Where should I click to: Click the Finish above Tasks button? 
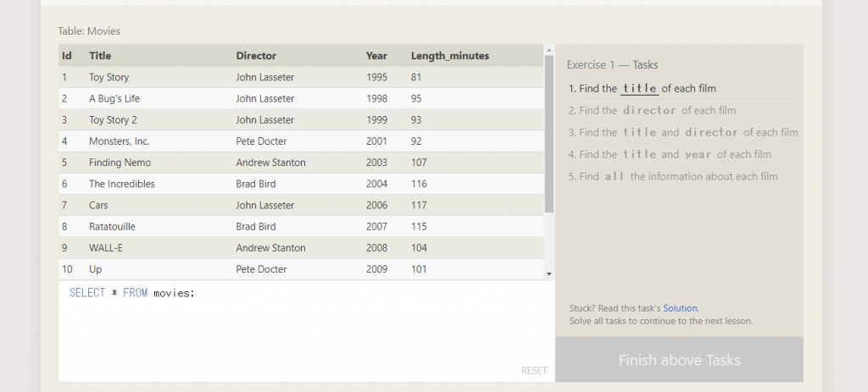click(679, 360)
